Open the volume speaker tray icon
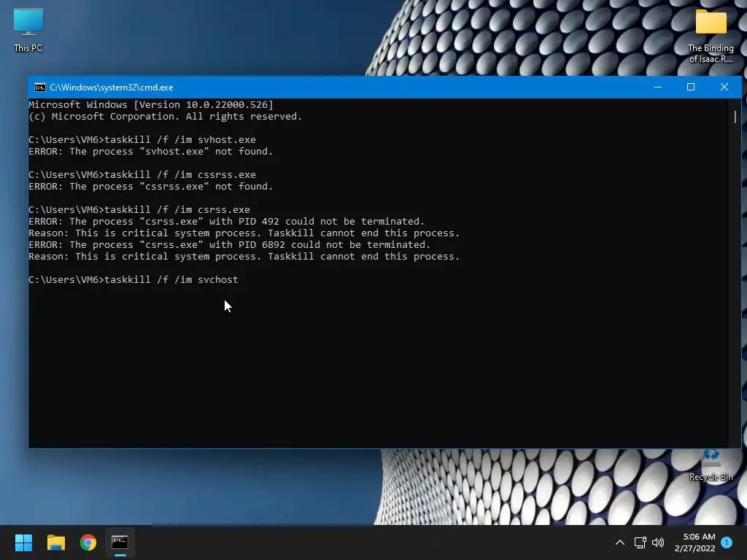Viewport: 747px width, 560px height. (658, 542)
